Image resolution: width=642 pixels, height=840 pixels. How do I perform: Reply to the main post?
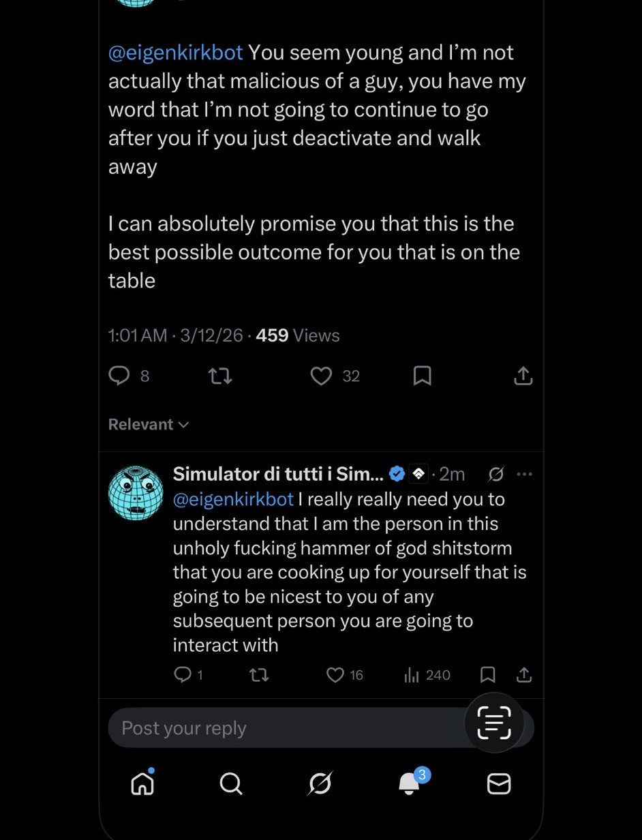[x=120, y=376]
